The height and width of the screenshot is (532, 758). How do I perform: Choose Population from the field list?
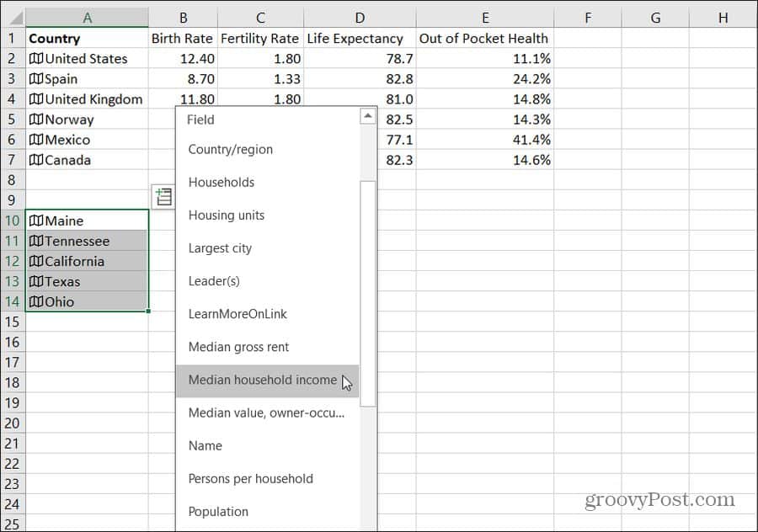(218, 512)
